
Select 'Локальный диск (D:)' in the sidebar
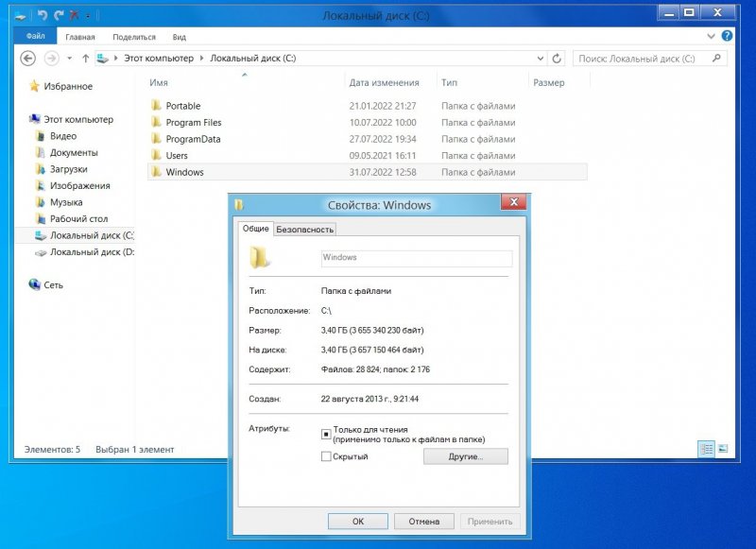[92, 252]
